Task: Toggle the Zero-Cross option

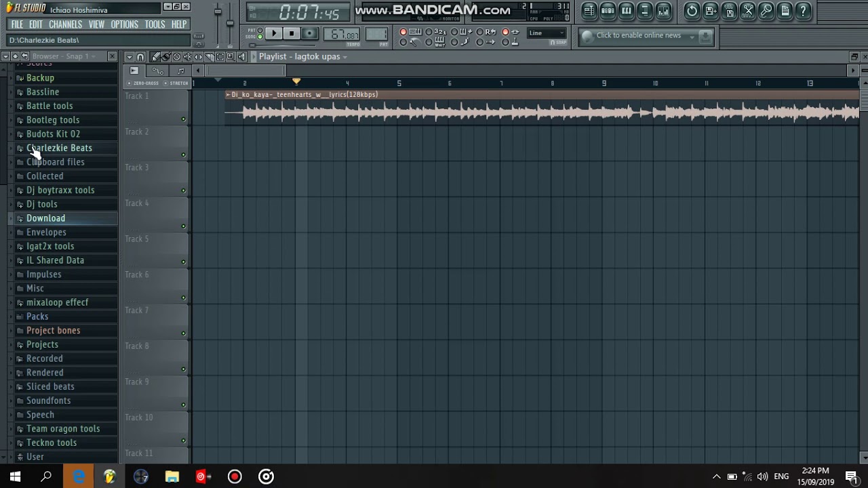Action: [x=144, y=83]
